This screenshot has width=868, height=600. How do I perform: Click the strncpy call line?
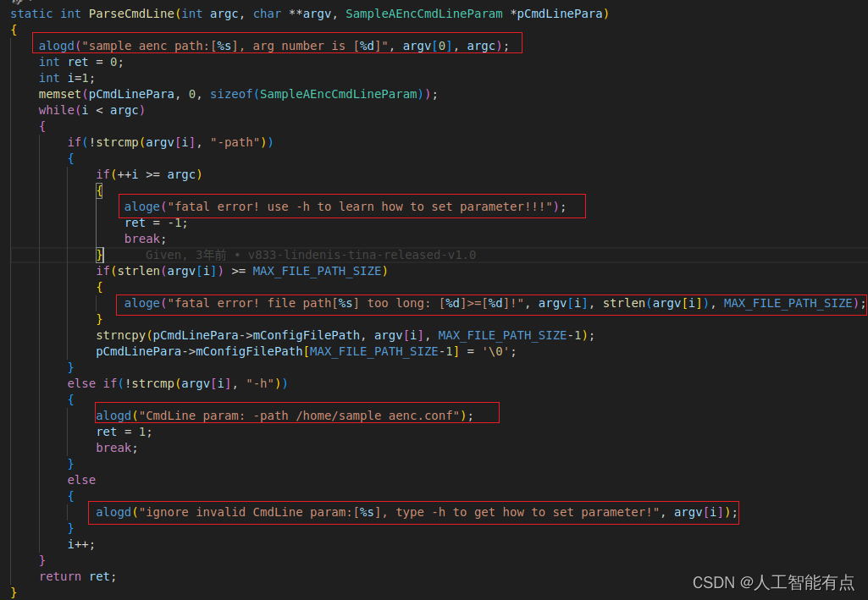pos(345,335)
